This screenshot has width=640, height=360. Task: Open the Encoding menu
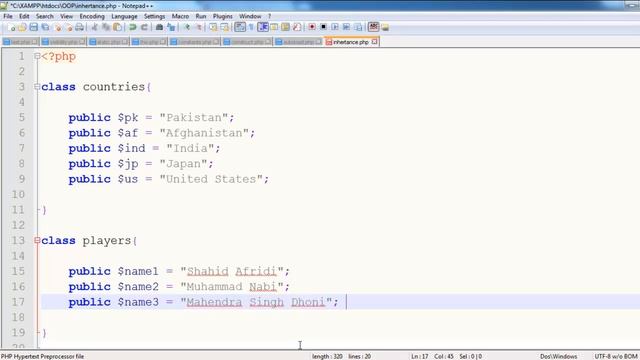pos(92,16)
